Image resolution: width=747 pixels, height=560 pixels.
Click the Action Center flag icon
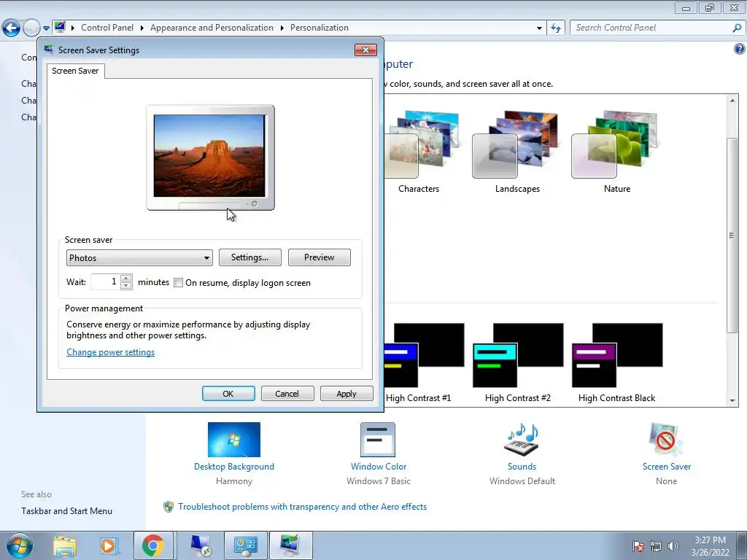pos(638,546)
